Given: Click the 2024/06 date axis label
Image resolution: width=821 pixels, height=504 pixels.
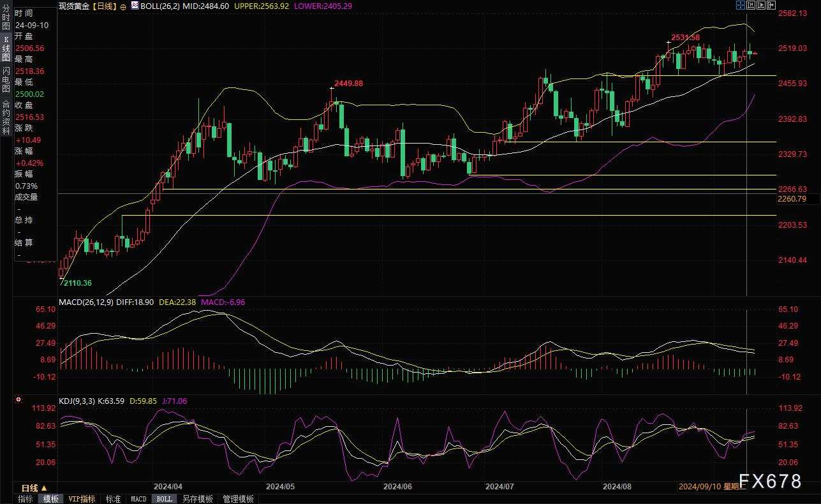Looking at the screenshot, I should (397, 486).
